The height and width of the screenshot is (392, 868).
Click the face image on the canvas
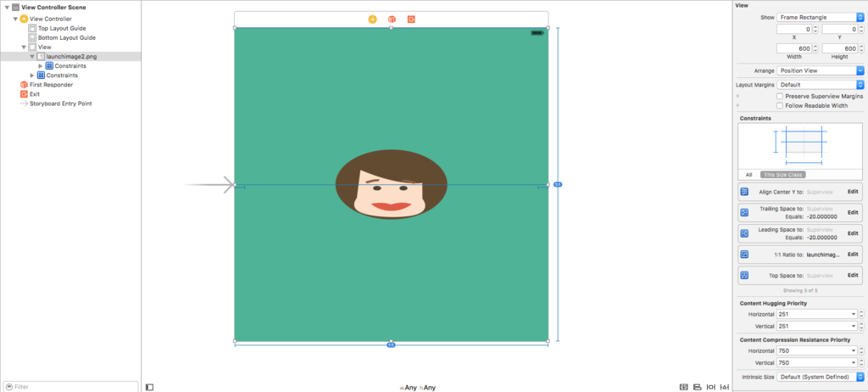(392, 184)
